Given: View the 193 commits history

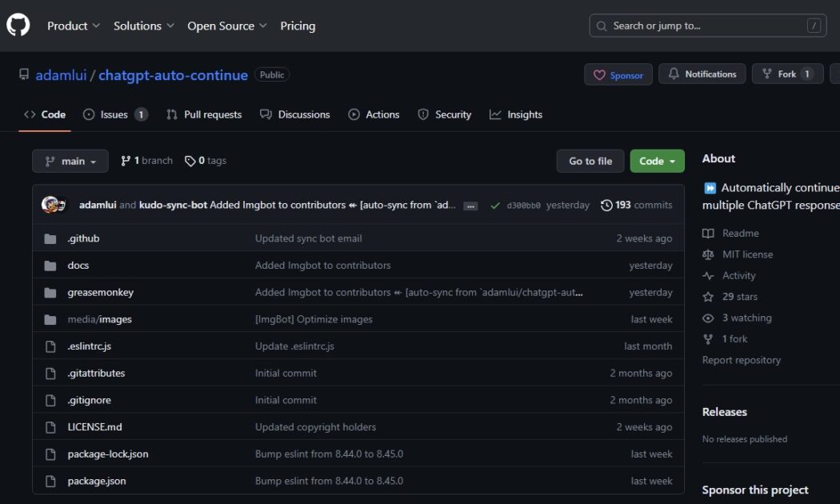Looking at the screenshot, I should 637,205.
